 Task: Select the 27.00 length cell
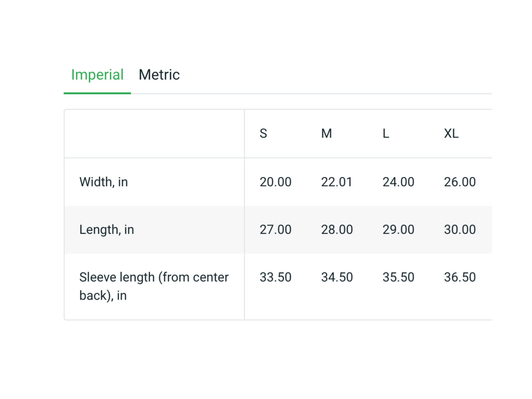click(x=275, y=230)
